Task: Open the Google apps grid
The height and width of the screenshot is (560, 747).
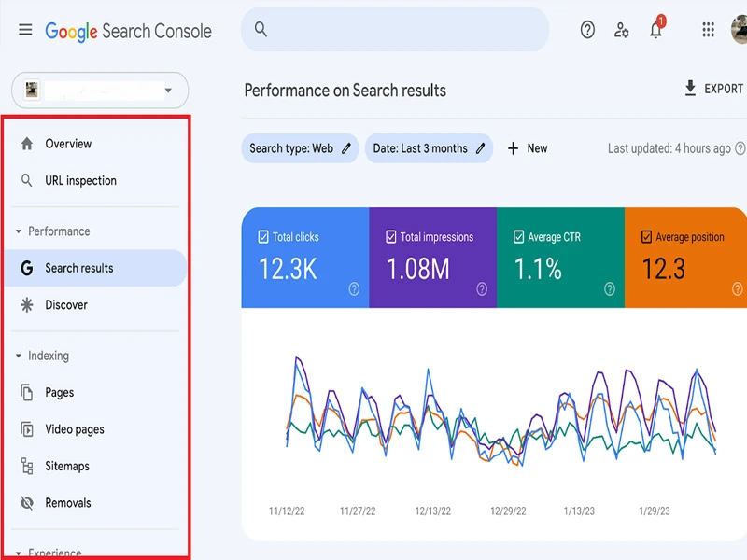Action: 709,30
